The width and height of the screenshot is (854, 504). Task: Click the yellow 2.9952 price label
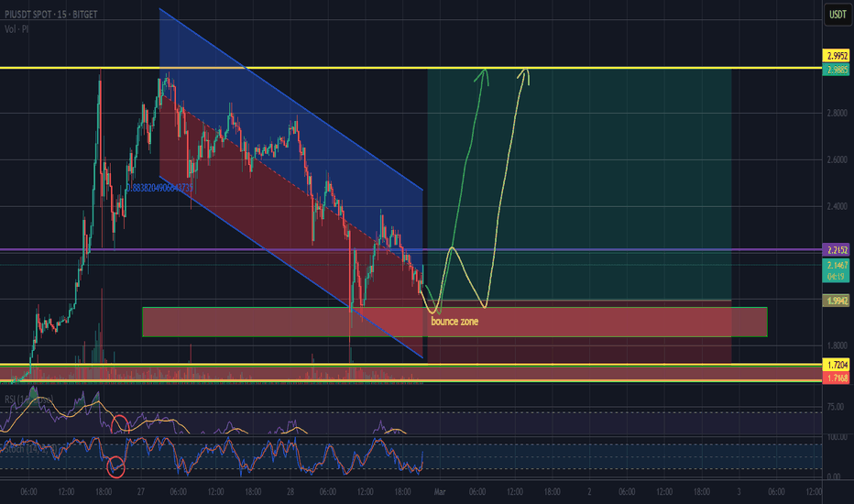click(837, 56)
